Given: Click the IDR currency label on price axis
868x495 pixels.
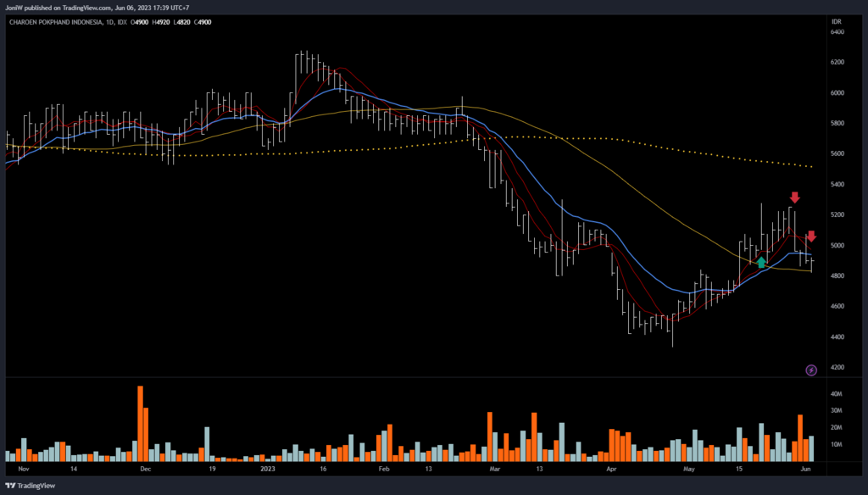Looking at the screenshot, I should [836, 20].
